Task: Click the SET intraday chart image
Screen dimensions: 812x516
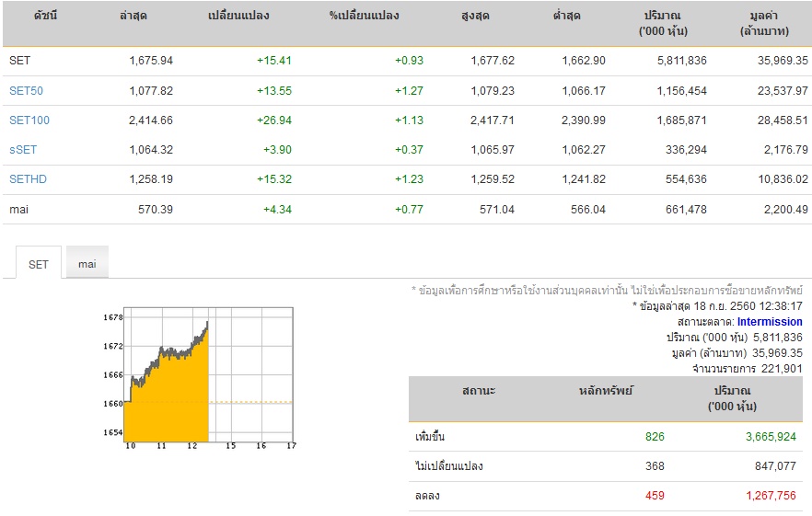Action: coord(200,377)
